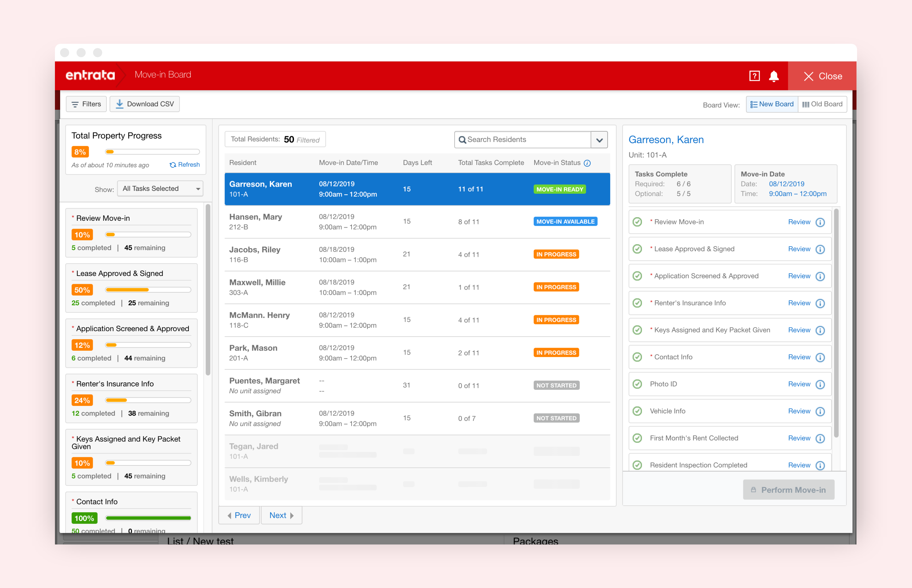This screenshot has width=912, height=588.
Task: Click info icon for Photo ID task
Action: [x=820, y=385]
